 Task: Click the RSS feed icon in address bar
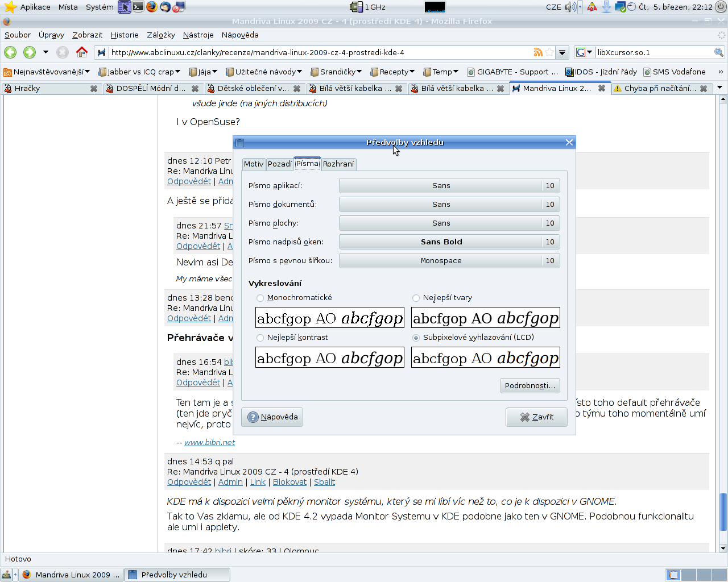538,52
